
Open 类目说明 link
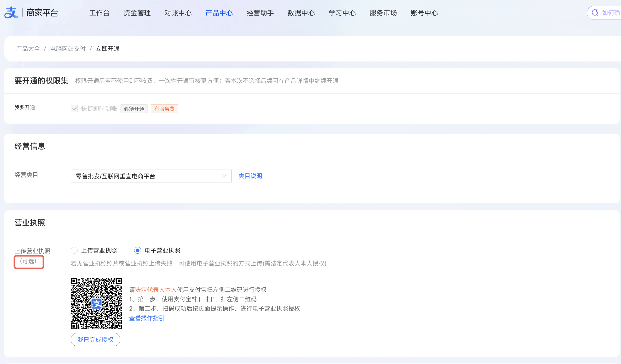point(250,176)
